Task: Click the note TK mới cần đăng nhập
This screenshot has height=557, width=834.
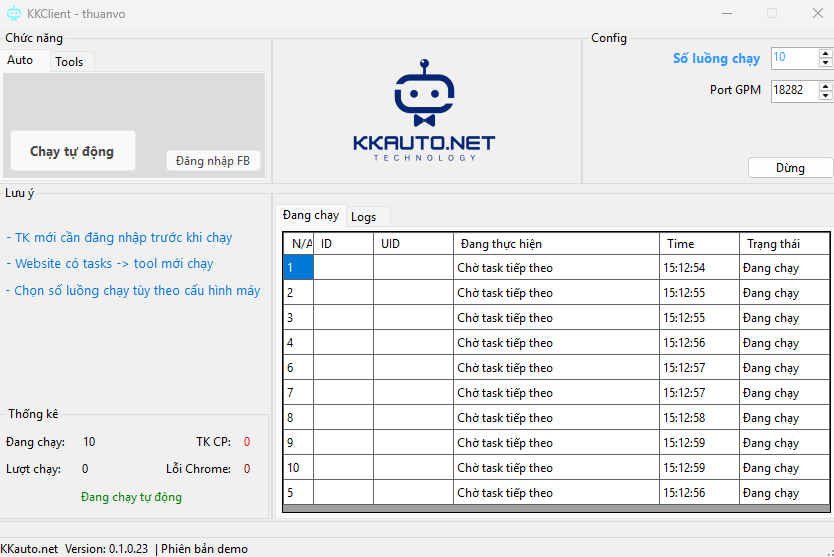Action: click(x=119, y=237)
